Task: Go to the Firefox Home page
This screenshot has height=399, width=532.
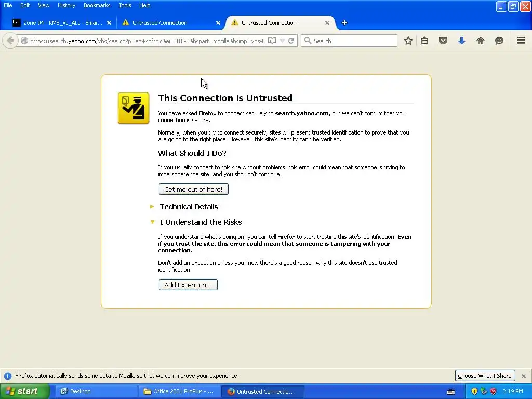Action: (481, 41)
